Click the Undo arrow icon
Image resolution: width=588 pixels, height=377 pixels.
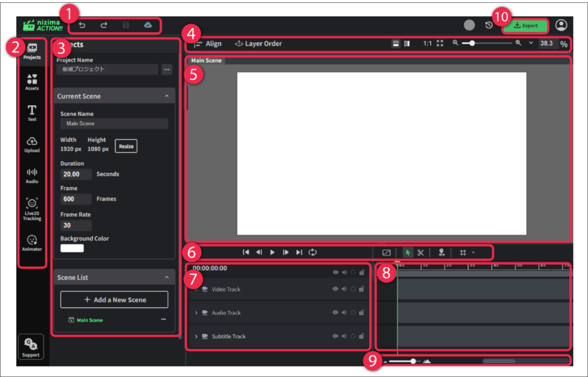tap(82, 25)
